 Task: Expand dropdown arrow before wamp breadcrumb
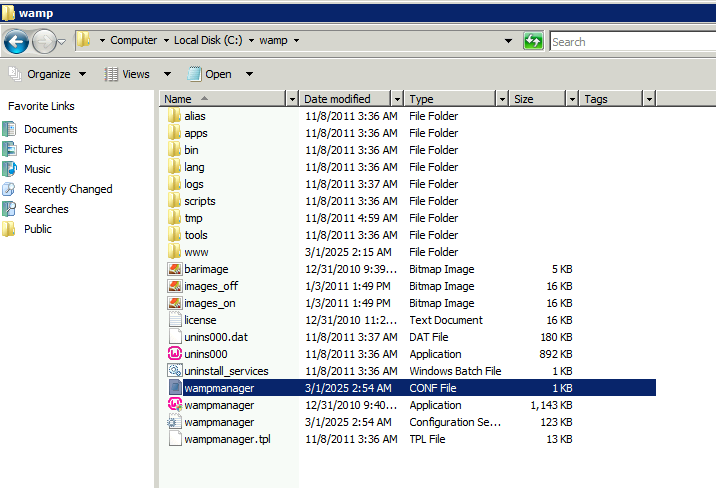(x=251, y=40)
